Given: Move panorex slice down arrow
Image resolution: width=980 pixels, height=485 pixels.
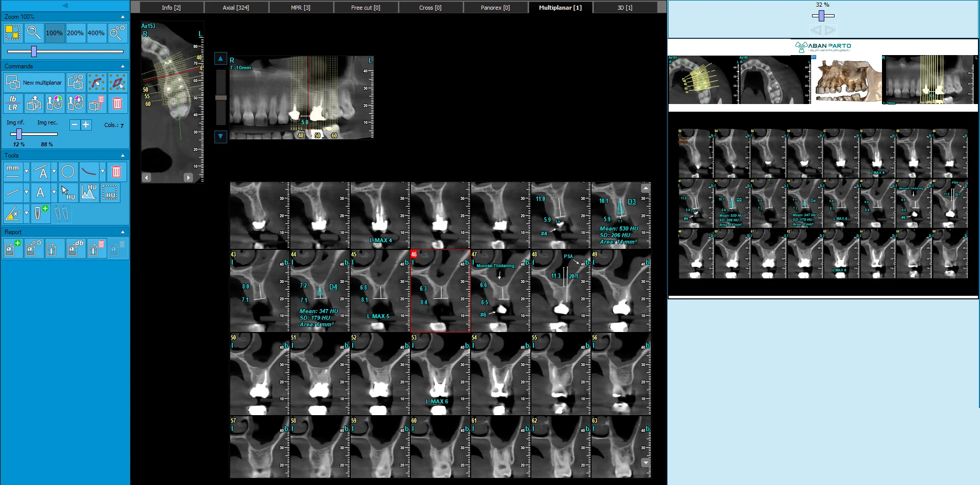Looking at the screenshot, I should pos(220,137).
